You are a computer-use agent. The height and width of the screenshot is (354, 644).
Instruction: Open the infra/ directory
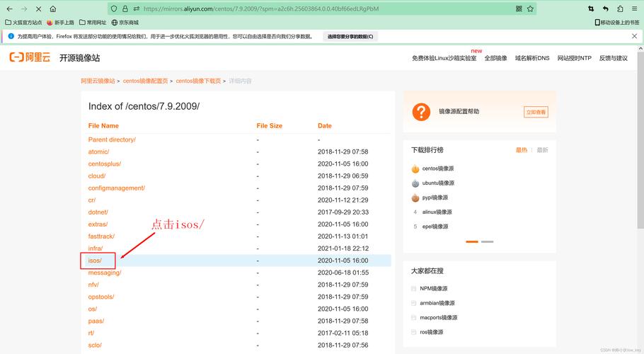[x=96, y=249]
